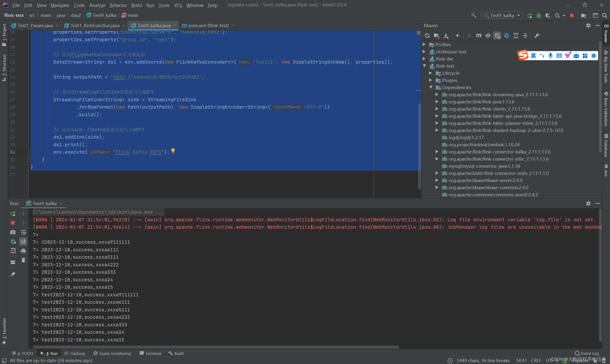Open Project Structure from the toolbar
The height and width of the screenshot is (364, 610).
(584, 15)
